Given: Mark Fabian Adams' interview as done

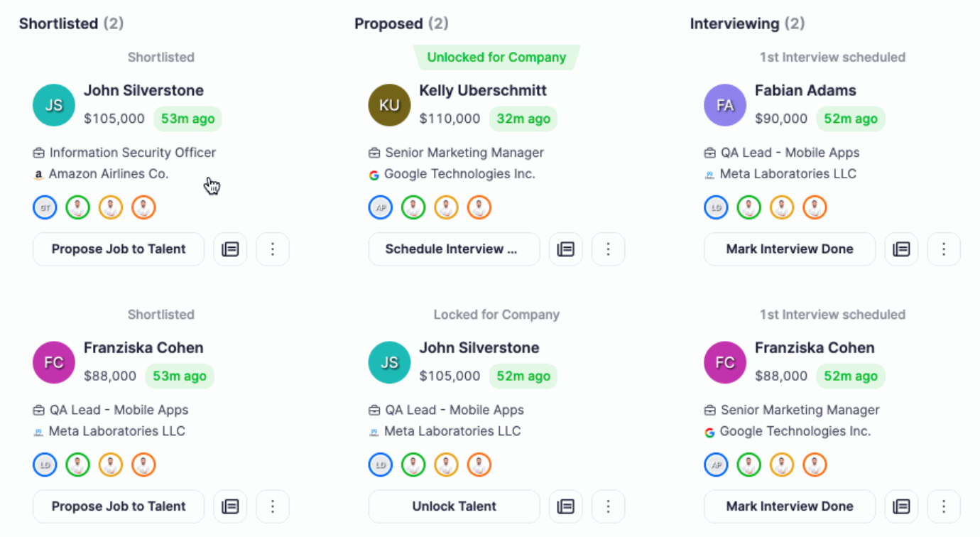Looking at the screenshot, I should point(790,249).
